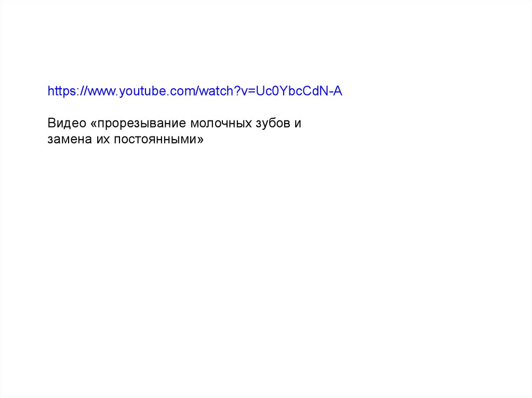
Task: Open the YouTube video hyperlink
Action: pos(195,91)
